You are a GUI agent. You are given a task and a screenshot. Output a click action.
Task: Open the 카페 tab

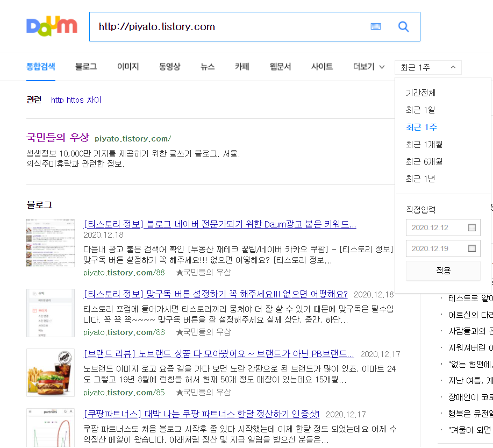tap(242, 67)
